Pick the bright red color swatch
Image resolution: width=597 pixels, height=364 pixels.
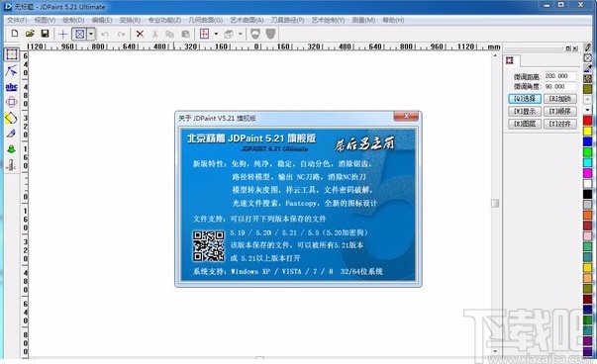(x=587, y=121)
